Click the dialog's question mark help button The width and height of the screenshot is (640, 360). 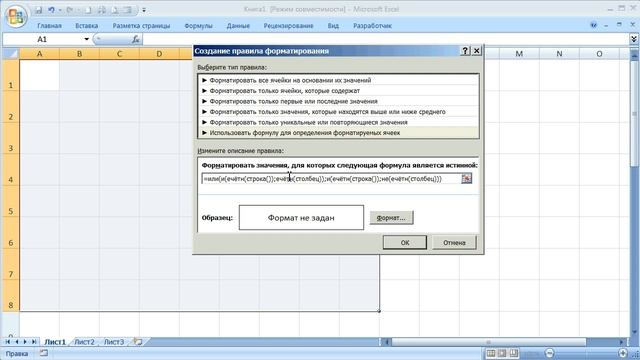tap(465, 51)
